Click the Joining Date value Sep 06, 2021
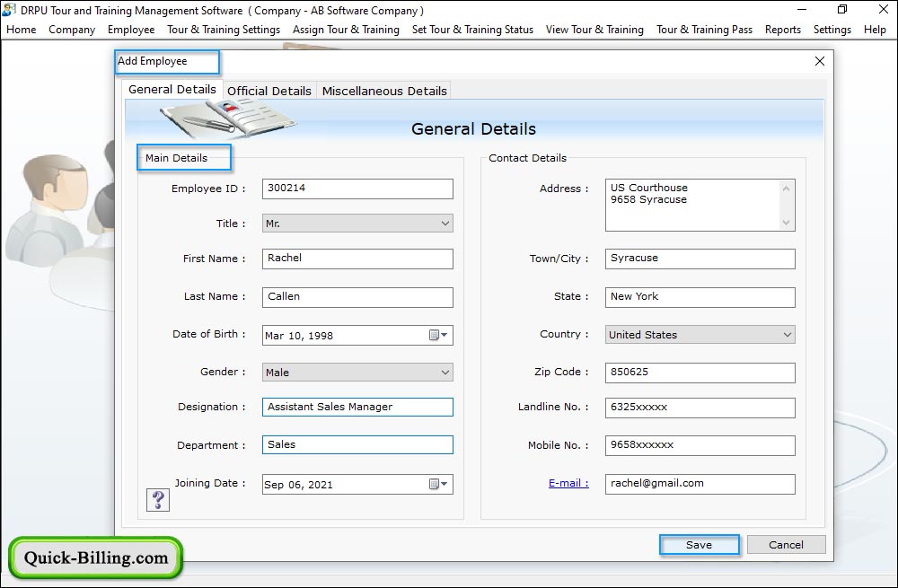The height and width of the screenshot is (588, 898). pos(298,485)
